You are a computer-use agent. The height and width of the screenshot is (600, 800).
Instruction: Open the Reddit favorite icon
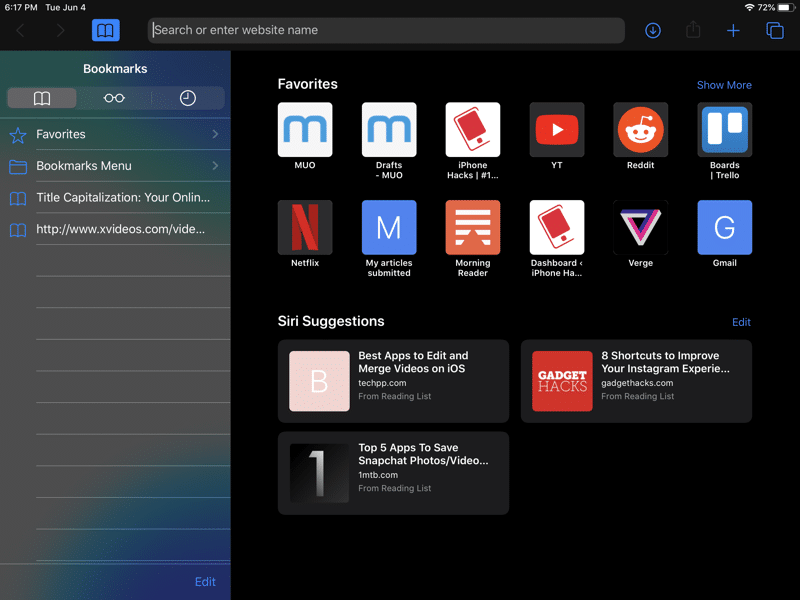pyautogui.click(x=640, y=130)
